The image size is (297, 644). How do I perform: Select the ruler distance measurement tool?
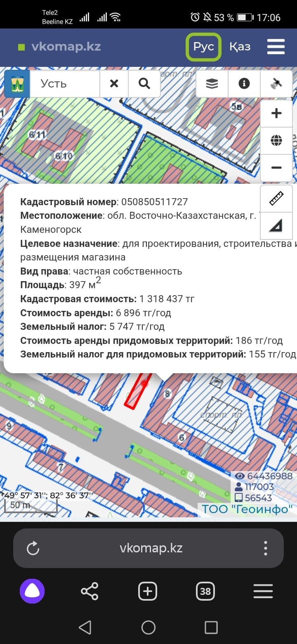click(x=276, y=198)
